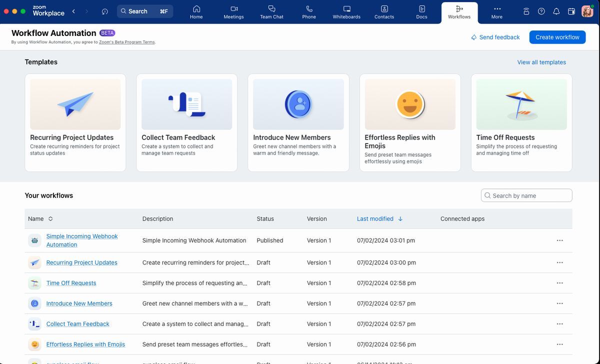Screen dimensions: 600x364
Task: Select the Contacts tab
Action: (384, 12)
